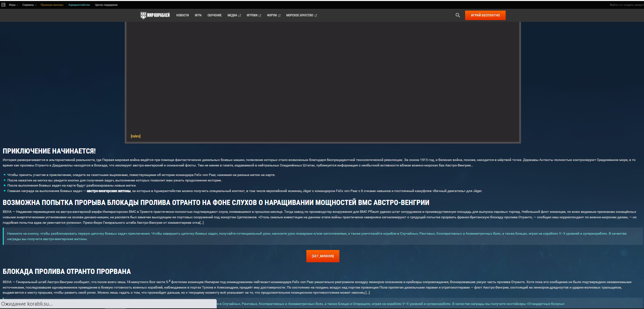Image resolution: width=644 pixels, height=309 pixels.
Task: Click the ВОЗМОЖНА ПОПЫТКА ПРОРЫВА БЛОКАДЫ heading
Action: pos(216,203)
